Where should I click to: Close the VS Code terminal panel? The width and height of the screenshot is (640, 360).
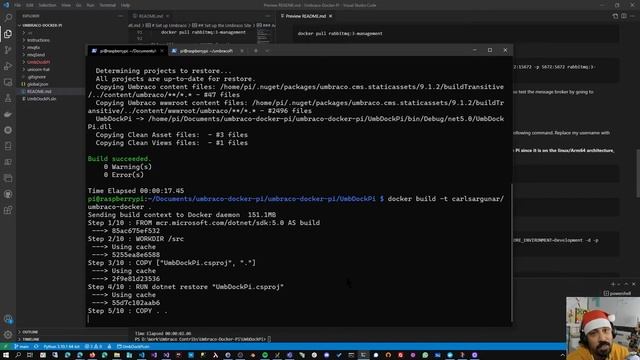point(633,284)
